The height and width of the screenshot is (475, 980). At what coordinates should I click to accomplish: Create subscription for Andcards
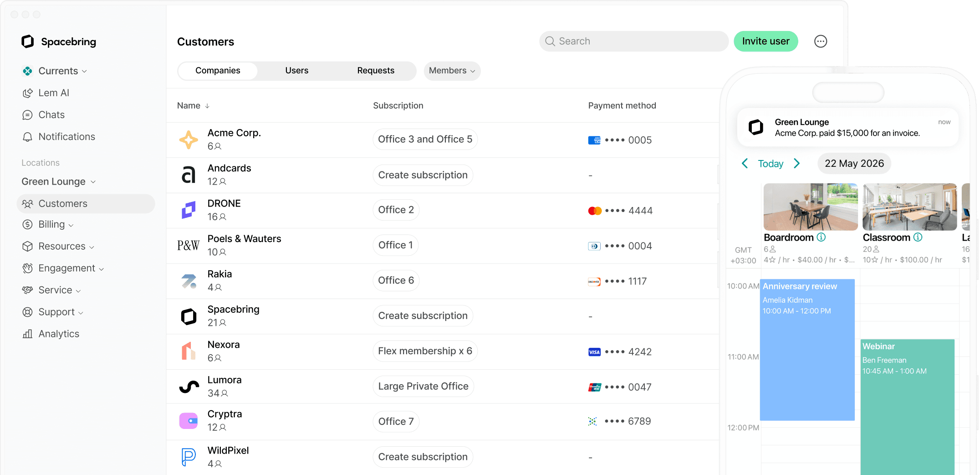tap(423, 175)
